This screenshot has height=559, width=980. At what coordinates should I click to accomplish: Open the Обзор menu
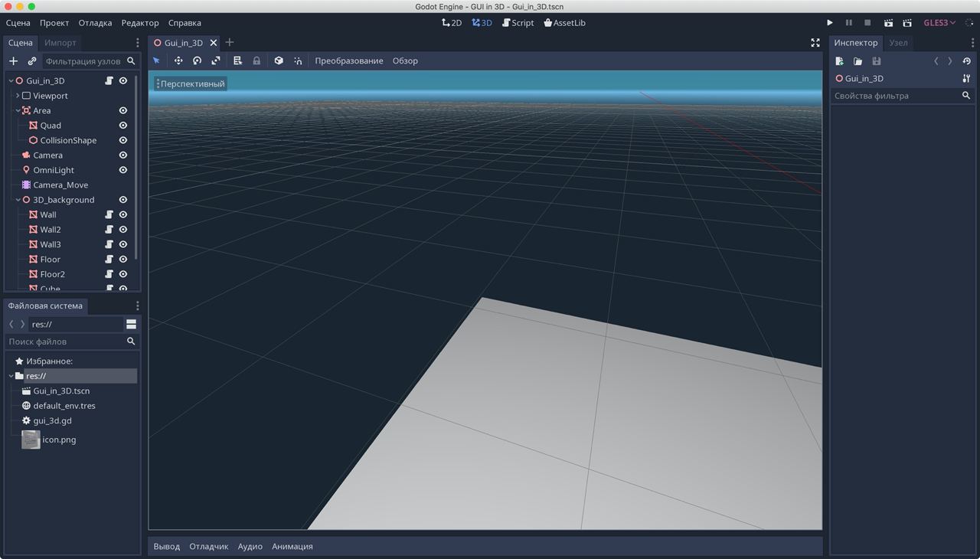[x=405, y=60]
